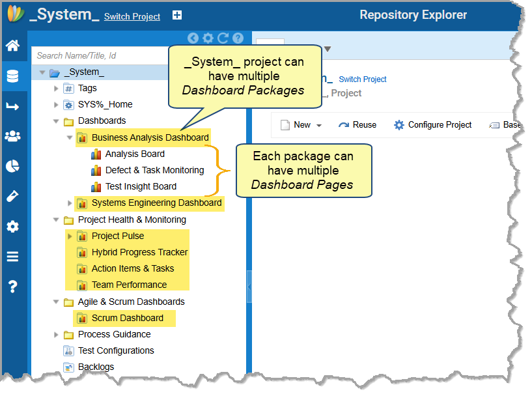The height and width of the screenshot is (396, 532).
Task: Click the test tube icon in sidebar
Action: [12, 196]
